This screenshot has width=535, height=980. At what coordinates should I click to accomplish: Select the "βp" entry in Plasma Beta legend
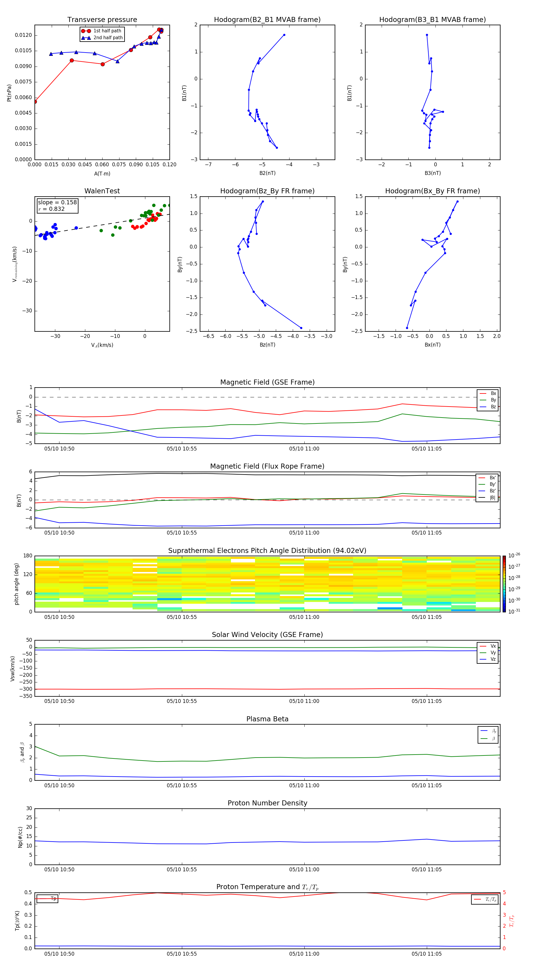point(488,731)
